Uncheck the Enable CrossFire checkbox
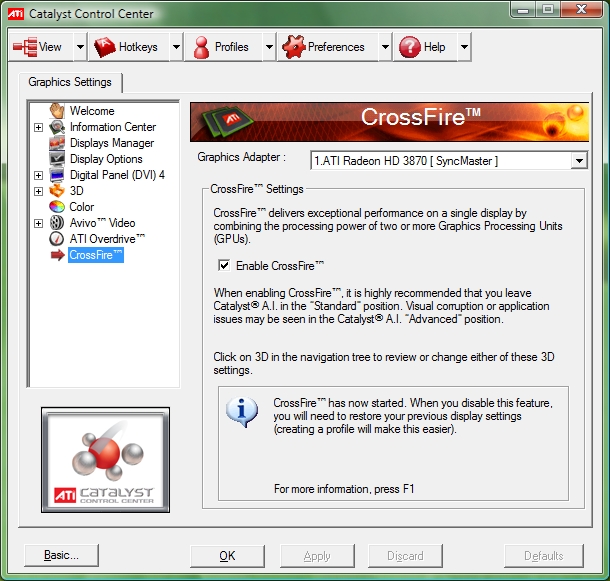Viewport: 610px width, 581px height. tap(224, 265)
